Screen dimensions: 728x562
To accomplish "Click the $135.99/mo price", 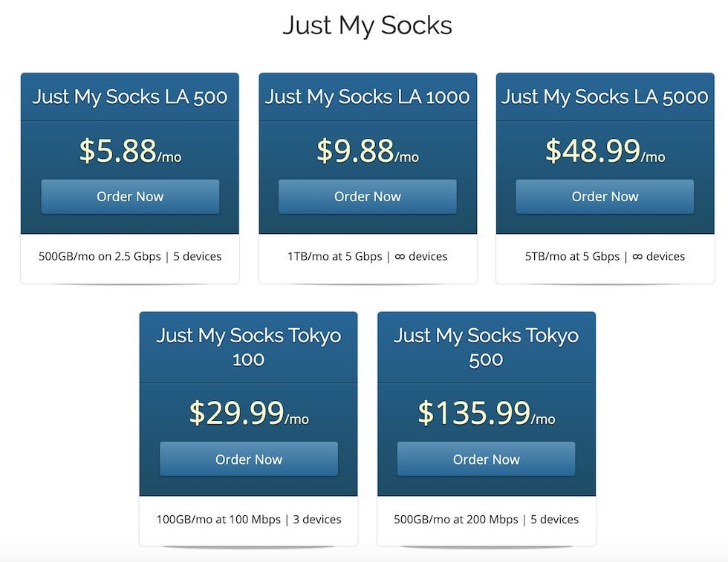I will (x=486, y=413).
